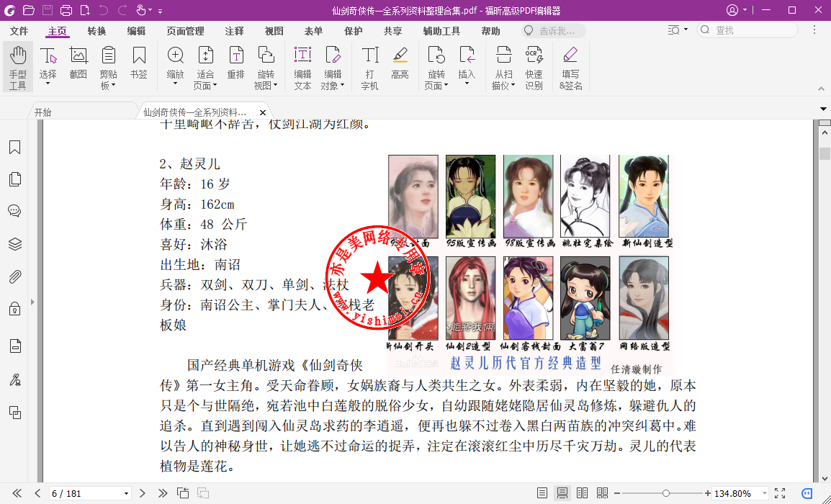Switch to the 注释 (Comment) tab
Viewport: 831px width, 504px height.
coord(234,31)
